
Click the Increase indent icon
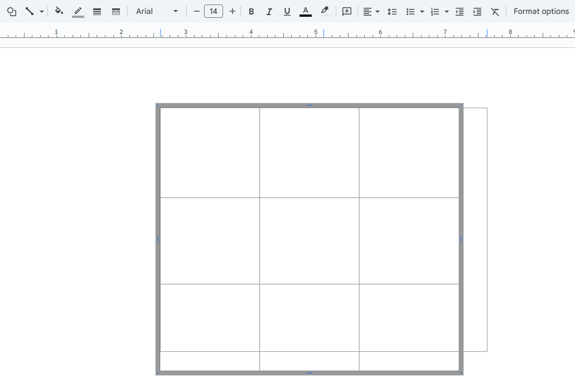(x=477, y=11)
